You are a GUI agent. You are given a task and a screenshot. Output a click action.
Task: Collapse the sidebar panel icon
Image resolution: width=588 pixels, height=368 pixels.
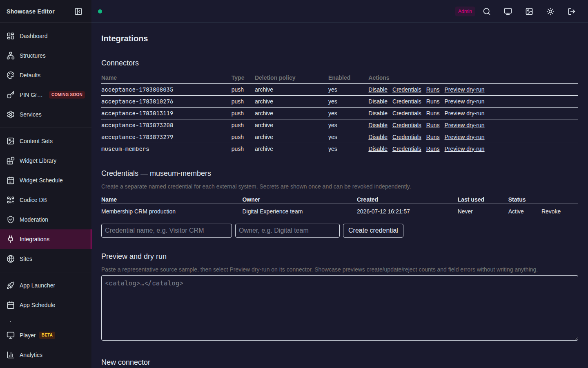[x=78, y=11]
